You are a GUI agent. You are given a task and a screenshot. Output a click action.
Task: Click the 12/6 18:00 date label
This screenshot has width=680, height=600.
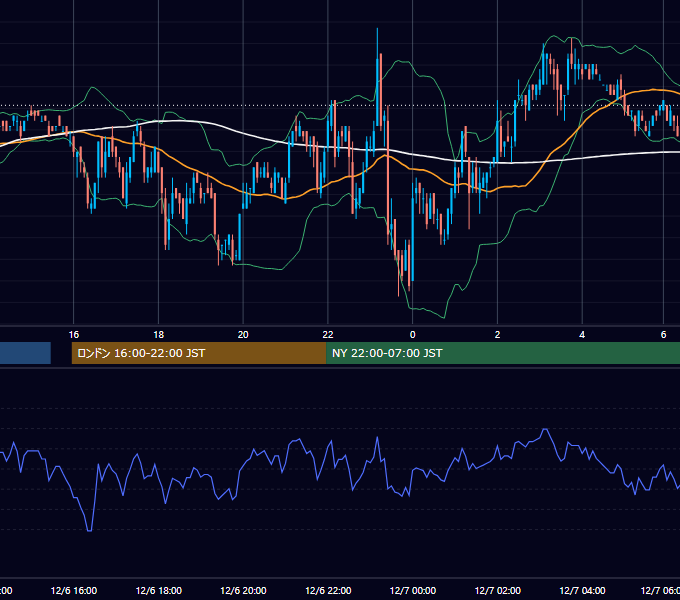click(159, 591)
